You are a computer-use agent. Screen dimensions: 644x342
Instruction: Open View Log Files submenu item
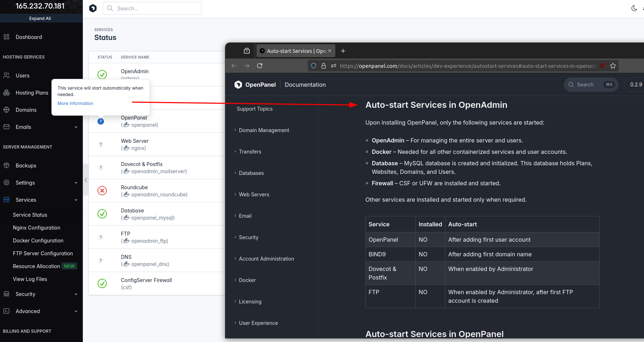click(30, 279)
